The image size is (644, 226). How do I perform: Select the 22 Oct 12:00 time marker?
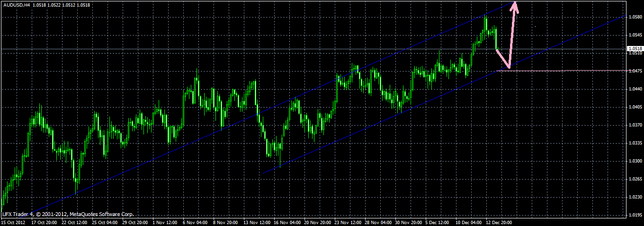click(74, 222)
